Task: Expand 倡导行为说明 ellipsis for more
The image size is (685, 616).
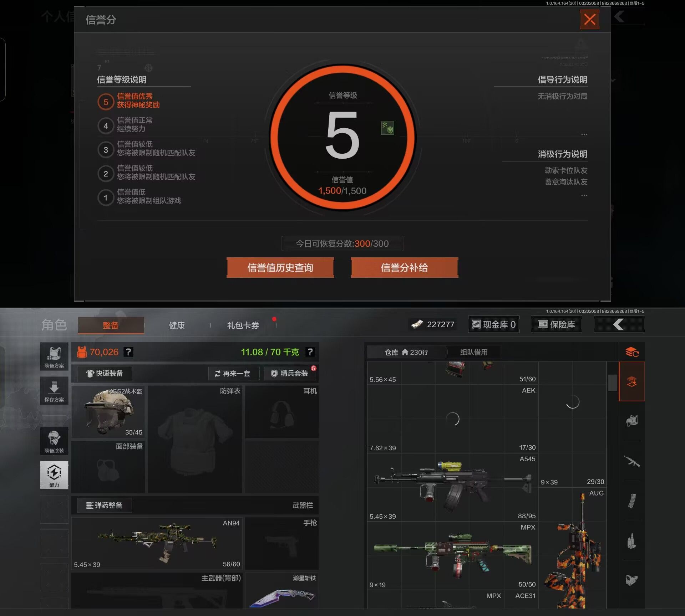Action: [x=584, y=134]
